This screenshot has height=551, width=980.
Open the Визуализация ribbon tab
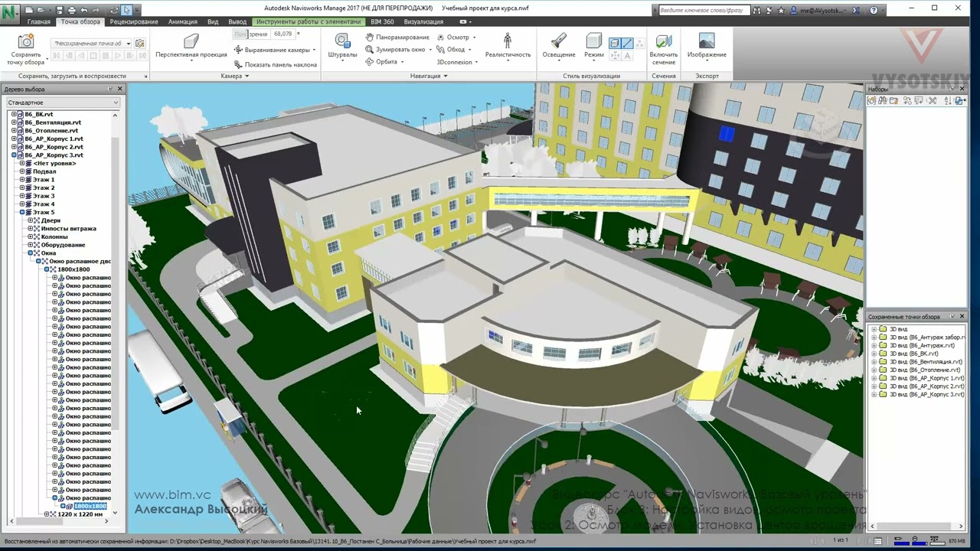click(423, 22)
